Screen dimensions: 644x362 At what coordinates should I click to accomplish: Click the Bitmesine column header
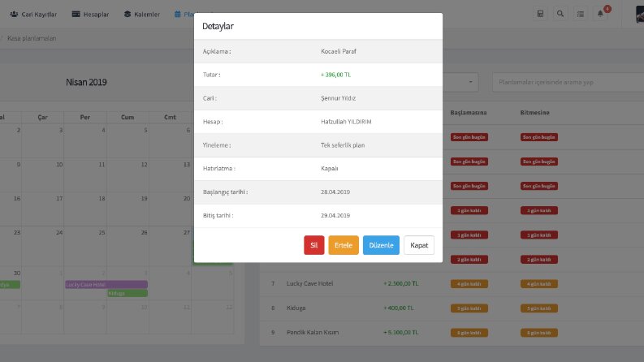(534, 113)
